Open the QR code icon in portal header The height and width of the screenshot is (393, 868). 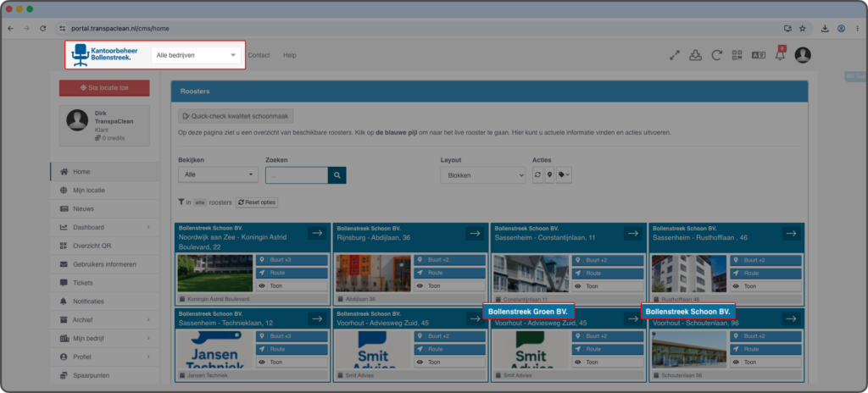(737, 55)
